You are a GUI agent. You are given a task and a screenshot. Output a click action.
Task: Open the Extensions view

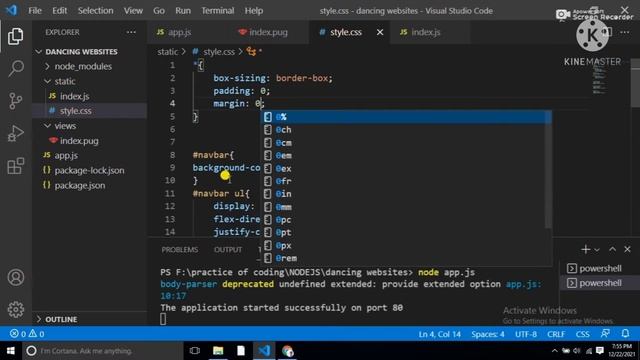click(x=16, y=166)
